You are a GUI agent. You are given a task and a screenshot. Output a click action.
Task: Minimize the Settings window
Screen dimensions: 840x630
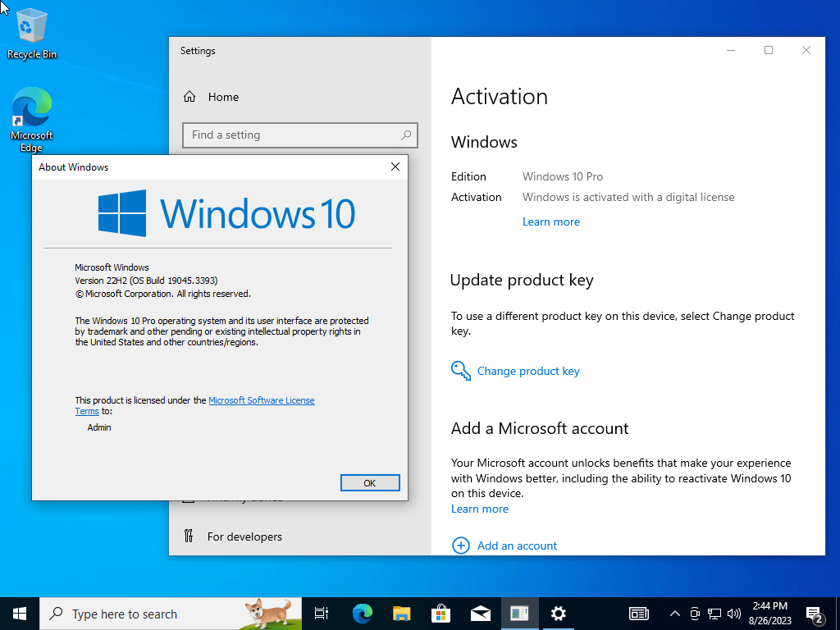click(x=731, y=50)
